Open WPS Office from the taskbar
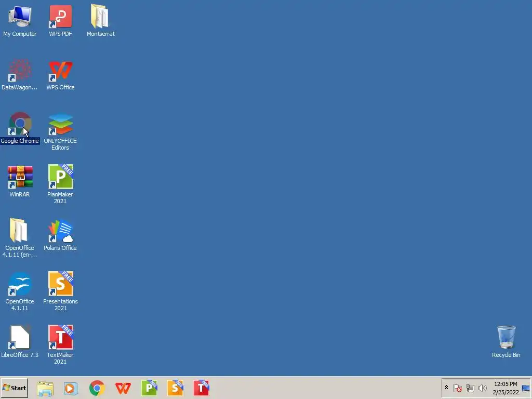Image resolution: width=532 pixels, height=399 pixels. (x=123, y=388)
